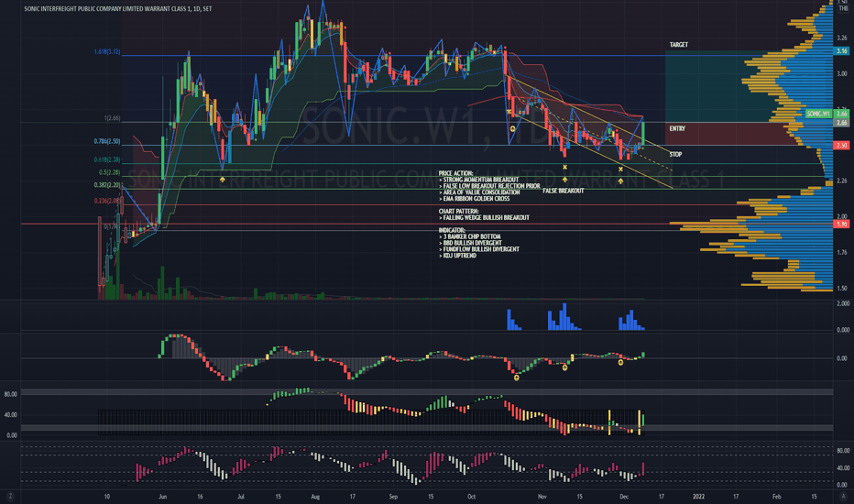
Task: Click the 1.618(3.12) Fibonacci level label
Action: [x=106, y=51]
